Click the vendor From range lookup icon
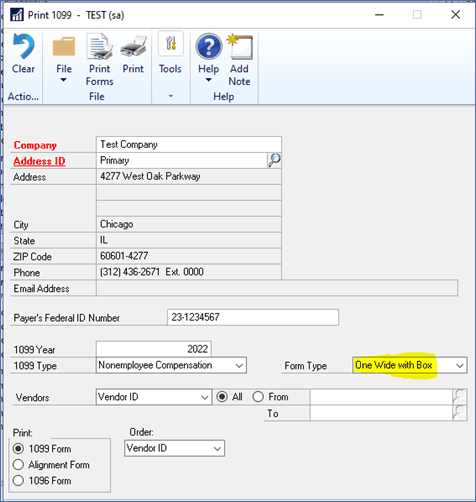Image resolution: width=476 pixels, height=502 pixels. [x=459, y=397]
